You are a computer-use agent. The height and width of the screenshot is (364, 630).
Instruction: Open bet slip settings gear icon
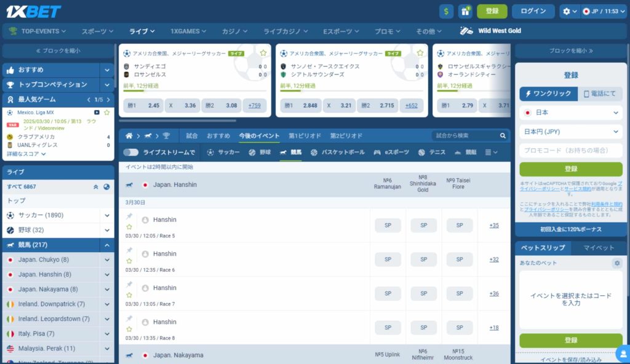pyautogui.click(x=617, y=263)
